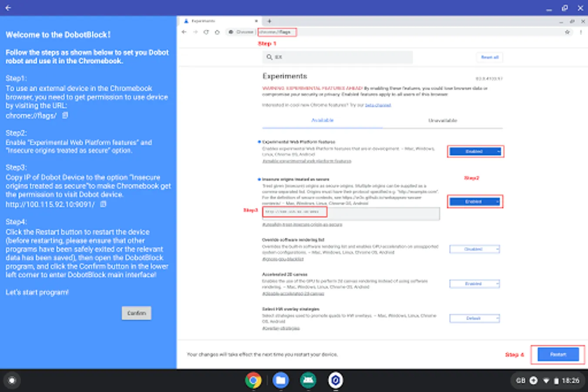Open the DobotBlock app icon on the shelf
The width and height of the screenshot is (588, 392).
[x=336, y=380]
